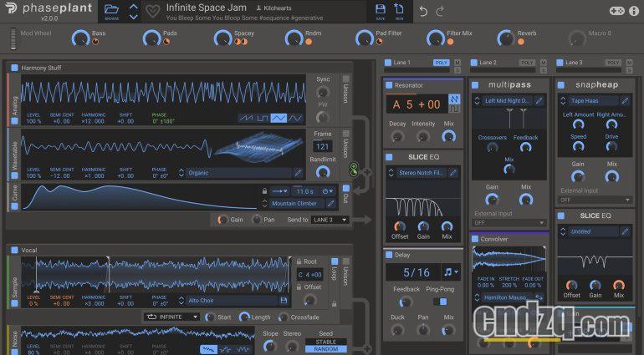Open the info icon in top right
The image size is (644, 355).
click(x=634, y=11)
